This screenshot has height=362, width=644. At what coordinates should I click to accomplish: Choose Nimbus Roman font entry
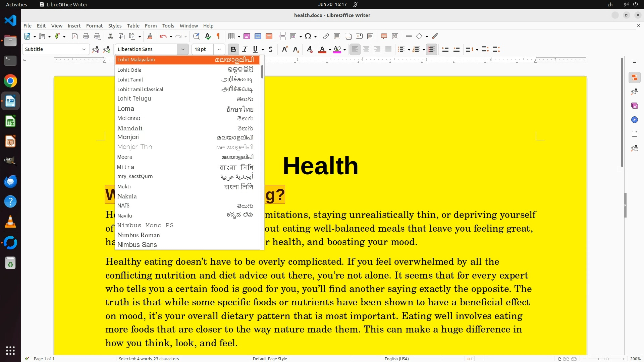coord(139,235)
